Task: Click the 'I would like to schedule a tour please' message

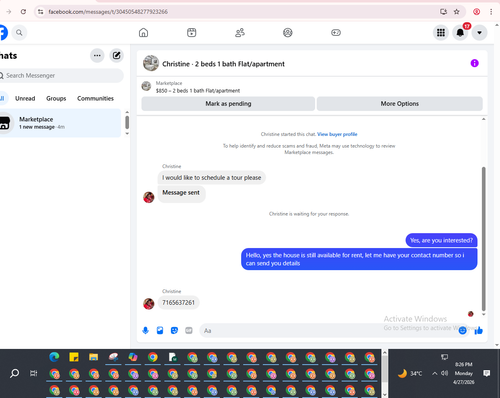Action: point(212,178)
